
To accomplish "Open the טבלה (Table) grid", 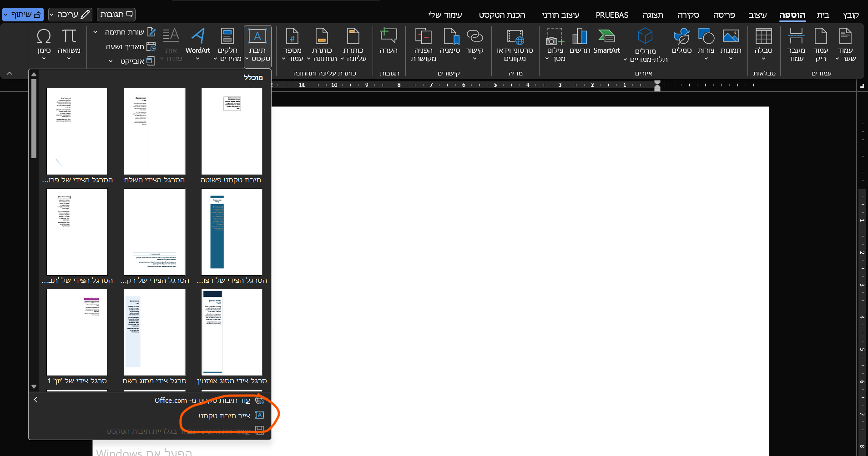I will tap(763, 44).
